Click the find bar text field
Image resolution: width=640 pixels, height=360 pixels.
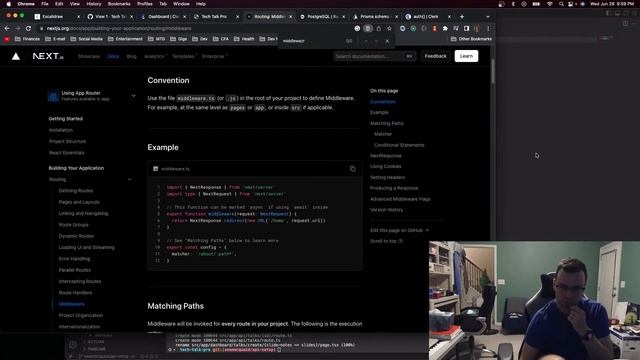(312, 41)
